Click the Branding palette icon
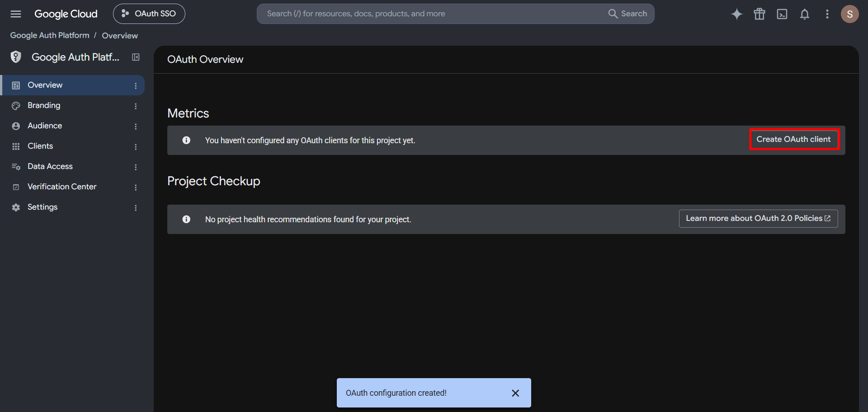The width and height of the screenshot is (868, 412). 16,105
